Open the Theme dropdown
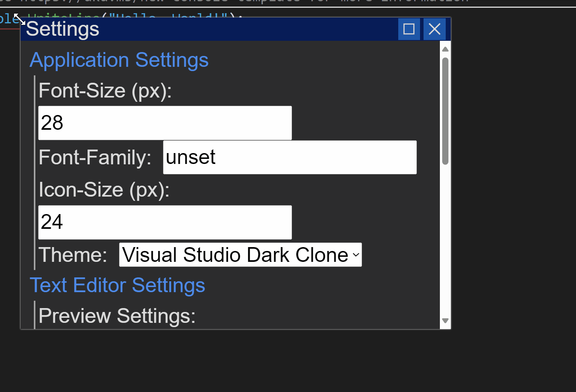Screen dimensions: 576x392 [240, 254]
